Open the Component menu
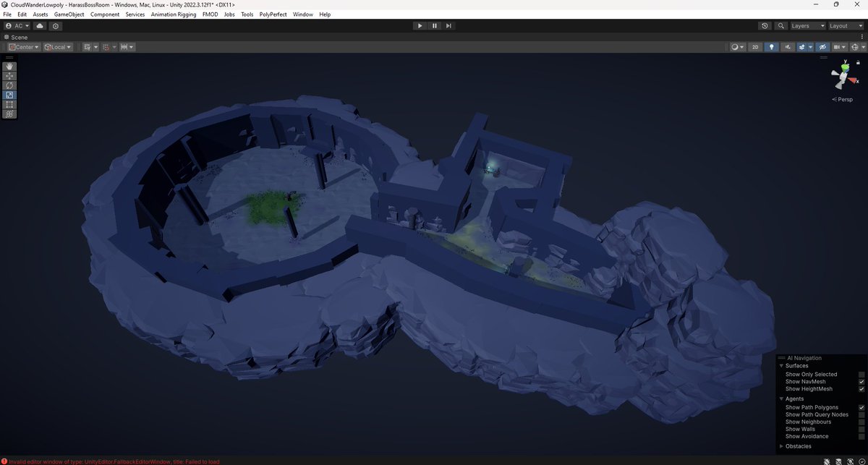Image resolution: width=868 pixels, height=465 pixels. [x=105, y=14]
